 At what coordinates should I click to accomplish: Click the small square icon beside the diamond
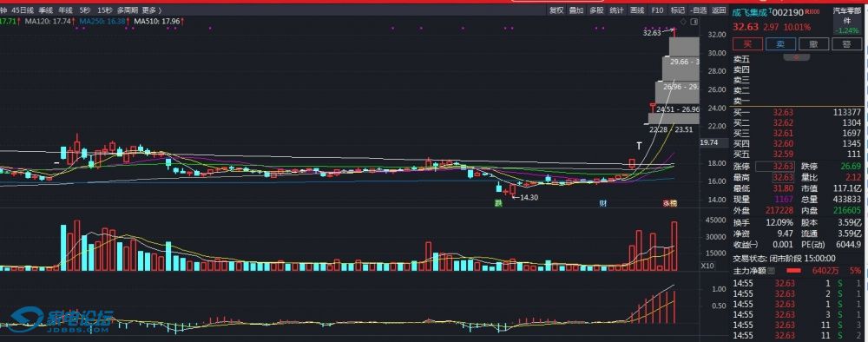[694, 22]
